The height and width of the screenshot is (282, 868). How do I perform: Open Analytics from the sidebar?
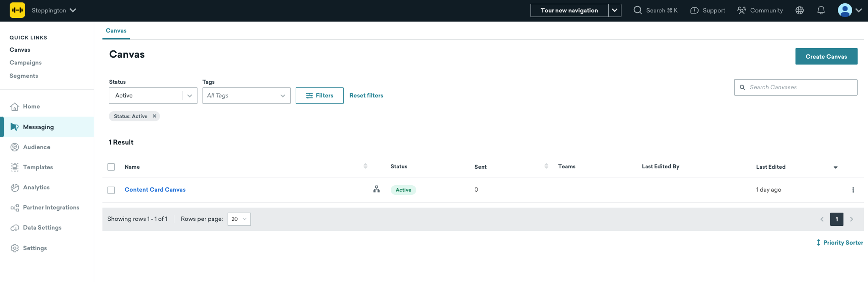[x=36, y=187]
